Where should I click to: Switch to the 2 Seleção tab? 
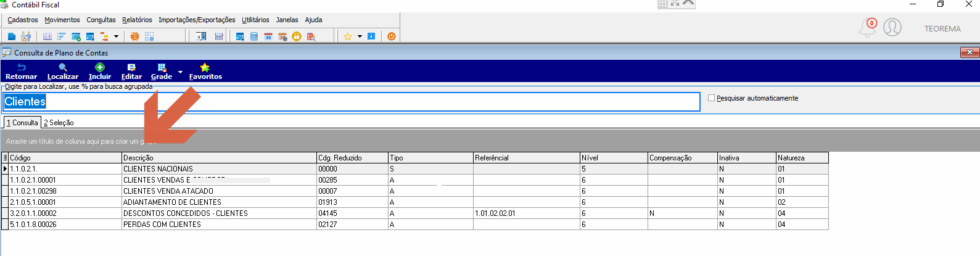point(59,123)
